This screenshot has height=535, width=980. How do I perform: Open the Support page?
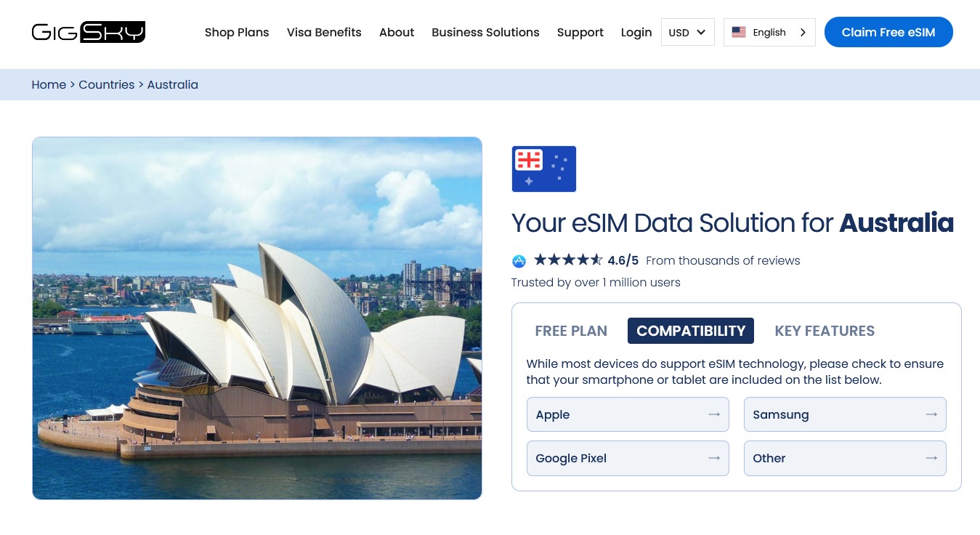(580, 32)
